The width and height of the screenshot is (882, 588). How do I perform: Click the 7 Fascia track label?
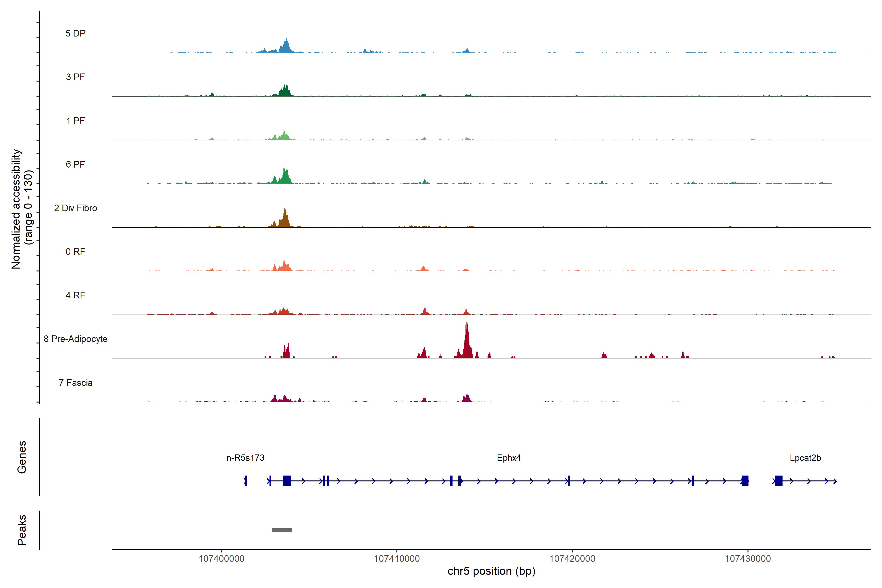coord(75,382)
